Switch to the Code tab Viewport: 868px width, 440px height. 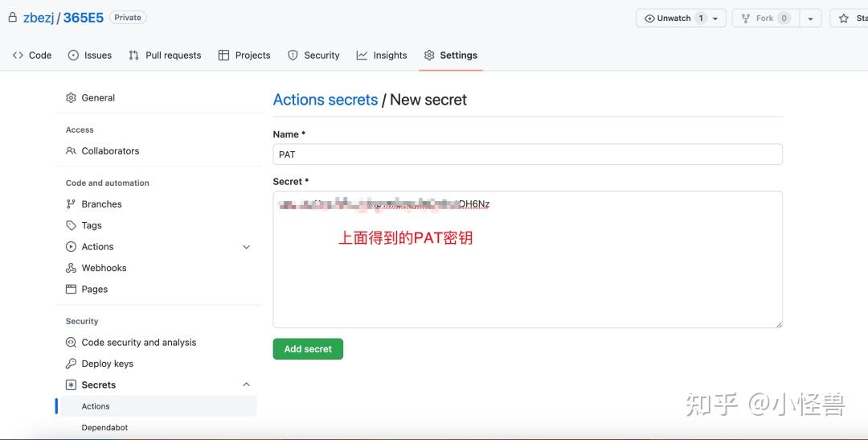[32, 56]
